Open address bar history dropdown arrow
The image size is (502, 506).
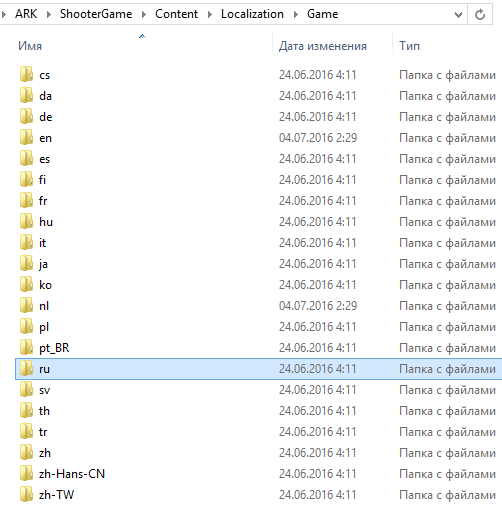click(x=458, y=14)
